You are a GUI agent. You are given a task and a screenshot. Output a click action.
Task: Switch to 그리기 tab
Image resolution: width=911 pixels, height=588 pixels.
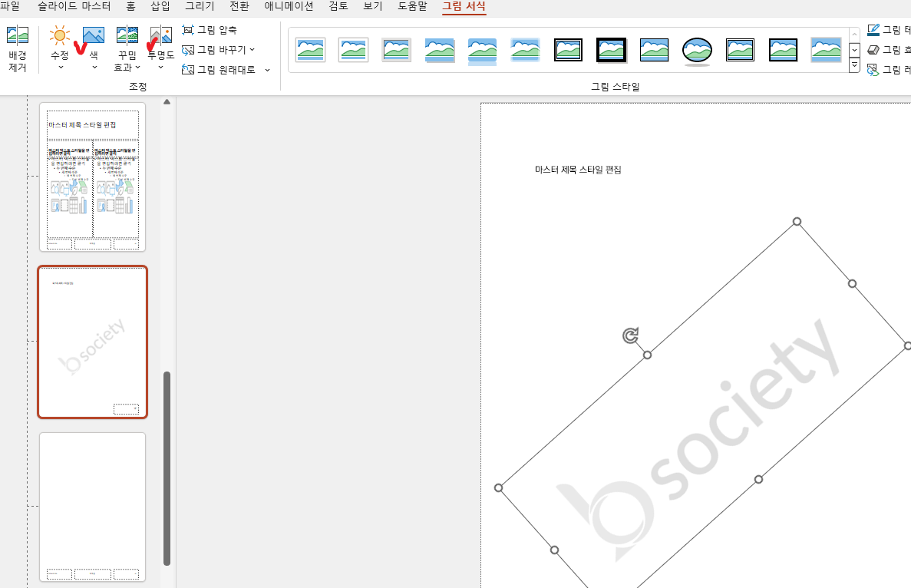(x=200, y=6)
